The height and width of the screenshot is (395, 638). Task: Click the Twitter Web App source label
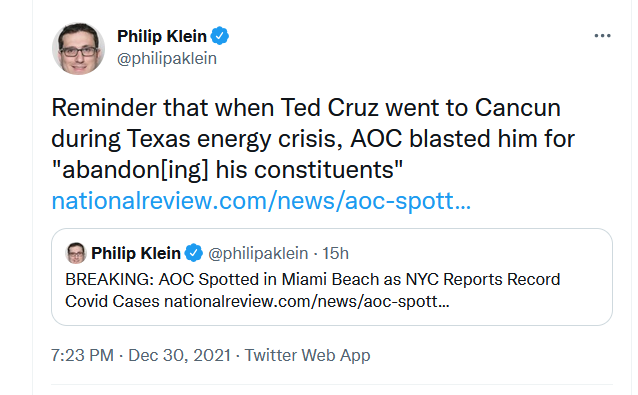tap(308, 355)
